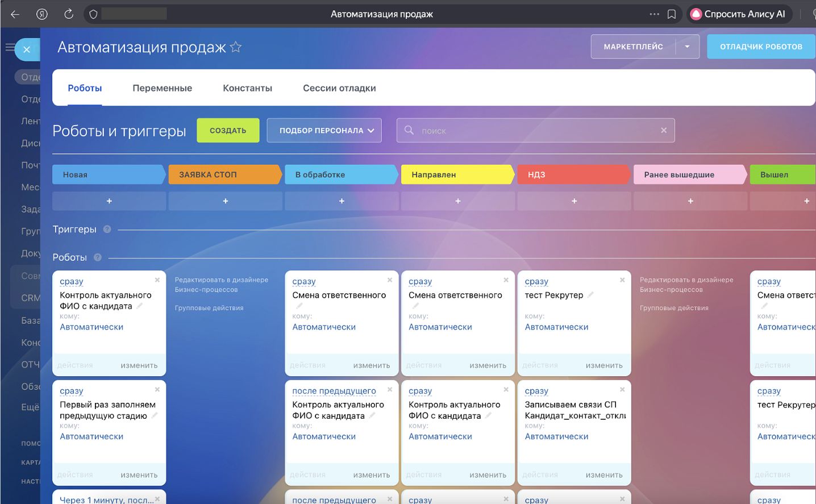Delete 'Контроль актуального ФИО' robot in Новая column
The width and height of the screenshot is (816, 504).
coord(157,280)
